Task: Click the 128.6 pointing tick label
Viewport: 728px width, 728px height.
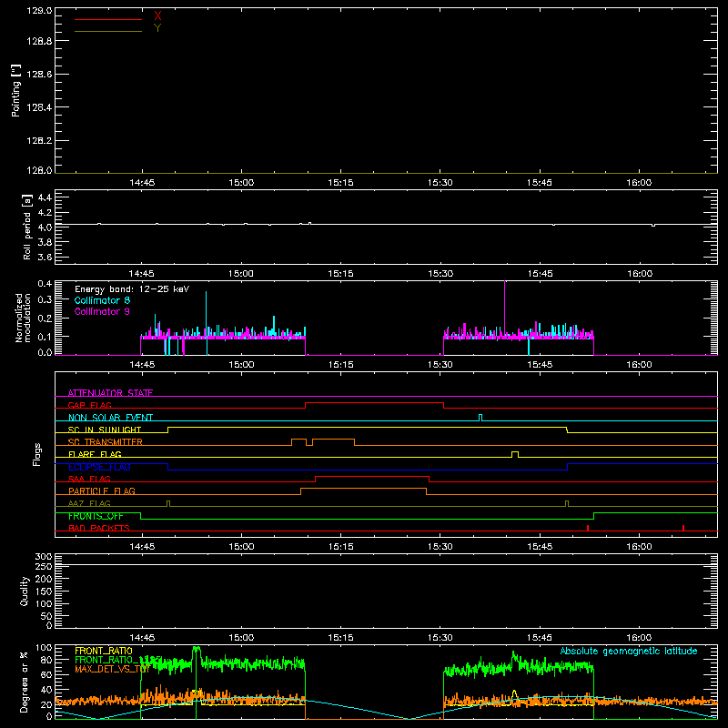Action: coord(39,75)
